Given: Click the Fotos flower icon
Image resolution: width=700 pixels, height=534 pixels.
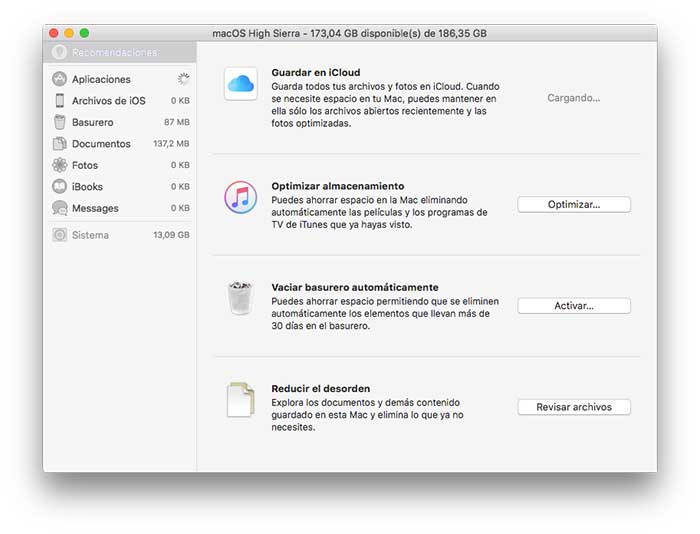Looking at the screenshot, I should click(x=59, y=165).
